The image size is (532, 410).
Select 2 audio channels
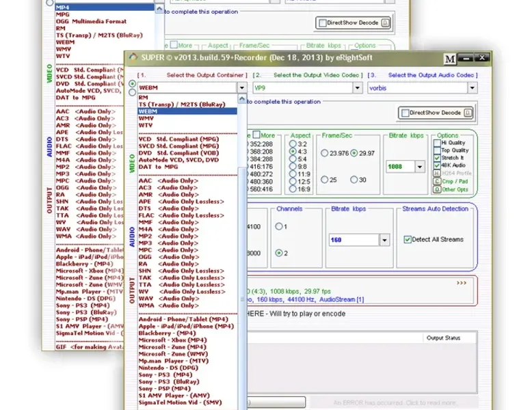(x=279, y=253)
